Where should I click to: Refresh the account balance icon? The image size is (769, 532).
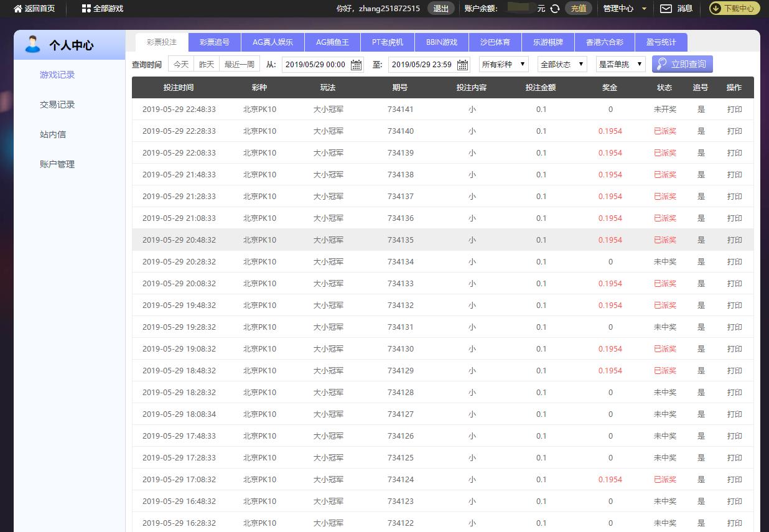click(555, 9)
